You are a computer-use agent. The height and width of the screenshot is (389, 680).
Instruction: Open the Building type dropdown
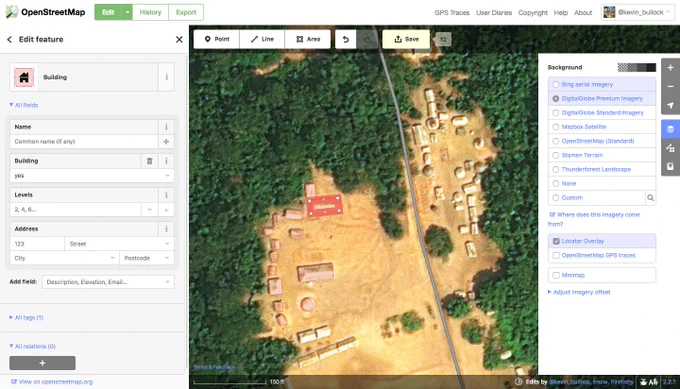point(167,176)
